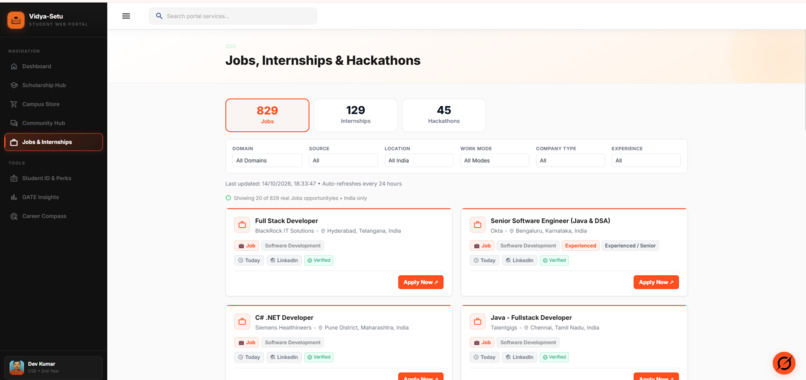The height and width of the screenshot is (380, 806).
Task: Click Today tag on C# .NET Developer card
Action: 249,357
